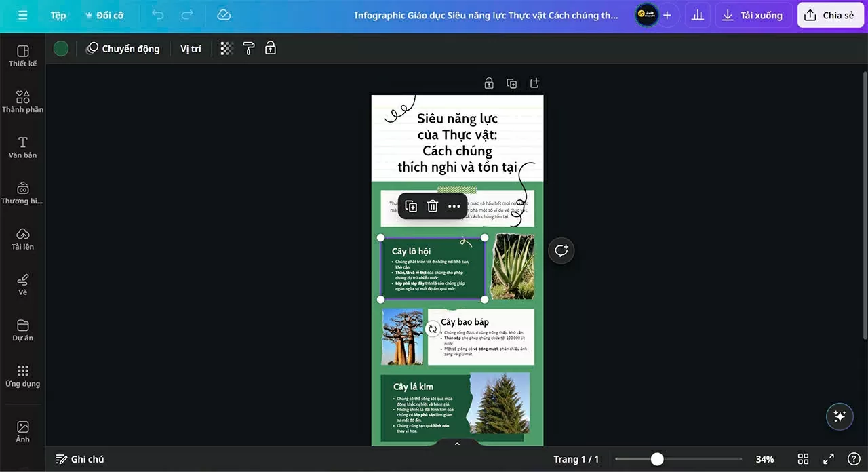
Task: Open the Canva AI assistant sparkle
Action: [840, 416]
